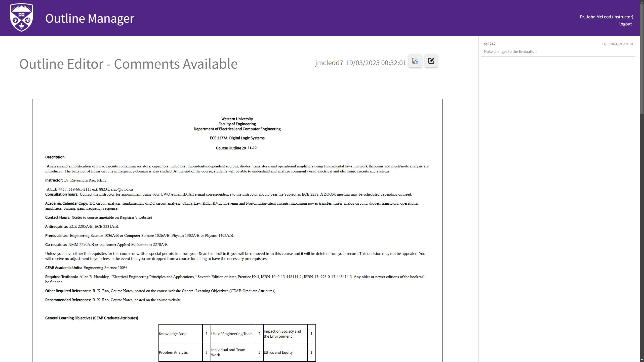Click the scrollbar down arrow
Image resolution: width=644 pixels, height=362 pixels.
pos(642,360)
